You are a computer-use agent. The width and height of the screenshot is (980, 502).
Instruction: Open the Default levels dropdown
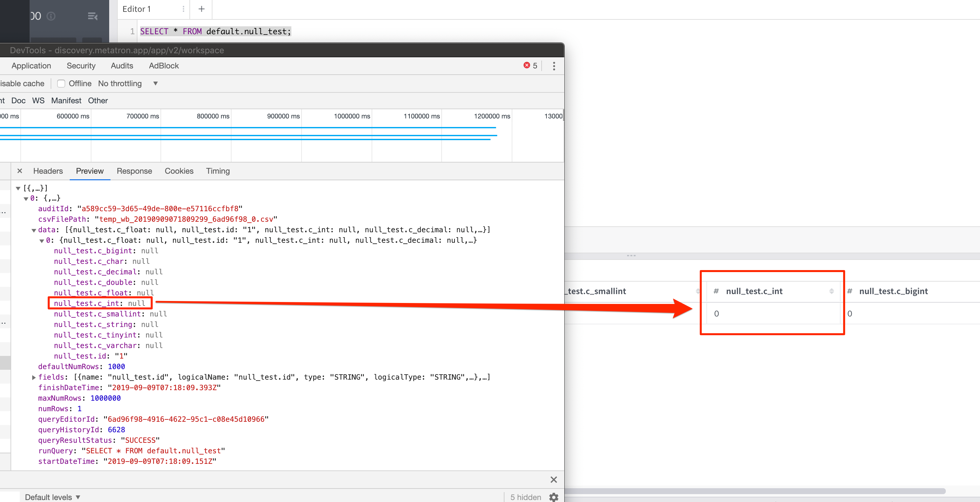click(x=52, y=497)
